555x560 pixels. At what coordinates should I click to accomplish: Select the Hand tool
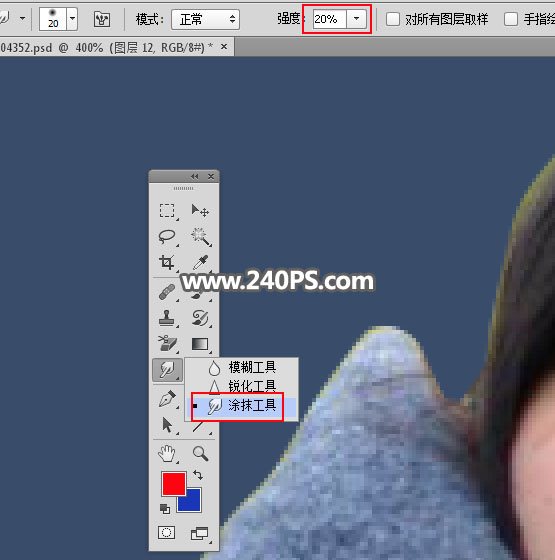coord(167,454)
